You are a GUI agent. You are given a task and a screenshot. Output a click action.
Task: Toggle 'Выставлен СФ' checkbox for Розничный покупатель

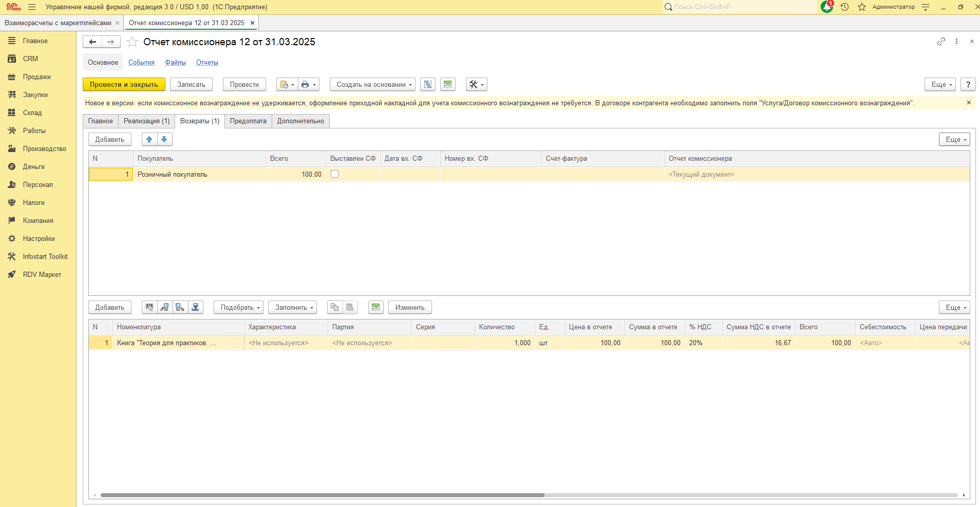tap(335, 174)
